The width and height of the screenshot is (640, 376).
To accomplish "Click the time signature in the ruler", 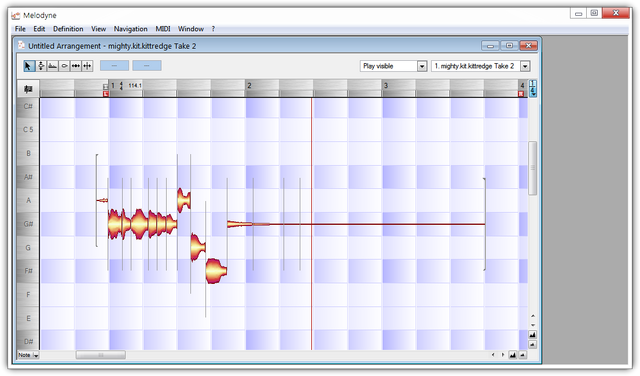I will pyautogui.click(x=121, y=86).
